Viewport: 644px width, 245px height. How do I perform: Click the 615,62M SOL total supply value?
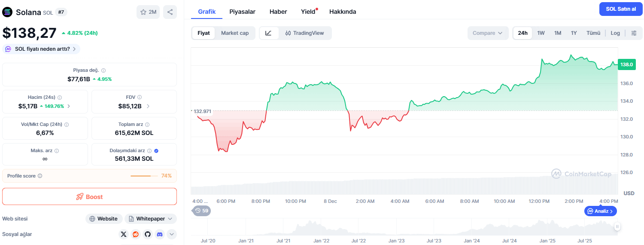tap(134, 133)
